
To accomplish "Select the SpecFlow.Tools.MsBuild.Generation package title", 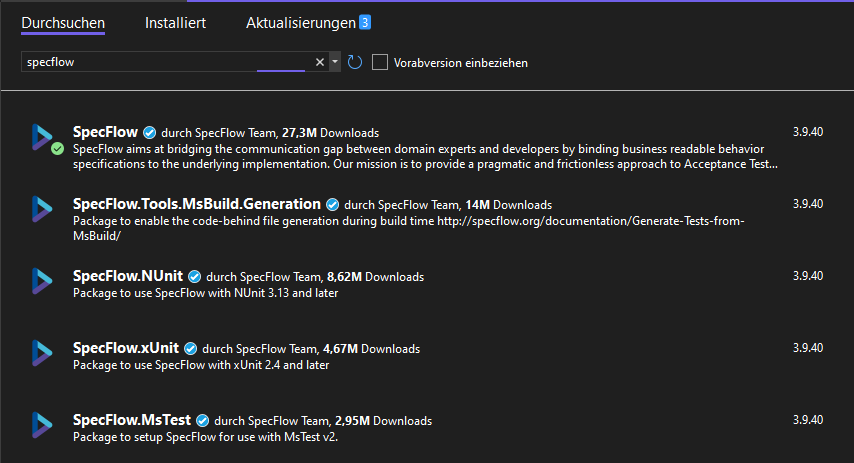I will coord(197,204).
